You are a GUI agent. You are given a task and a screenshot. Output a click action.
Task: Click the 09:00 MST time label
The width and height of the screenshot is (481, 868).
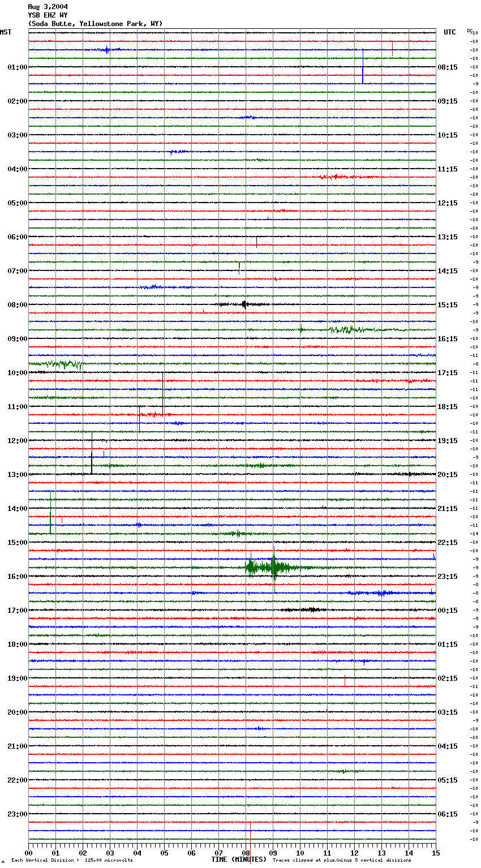point(18,339)
